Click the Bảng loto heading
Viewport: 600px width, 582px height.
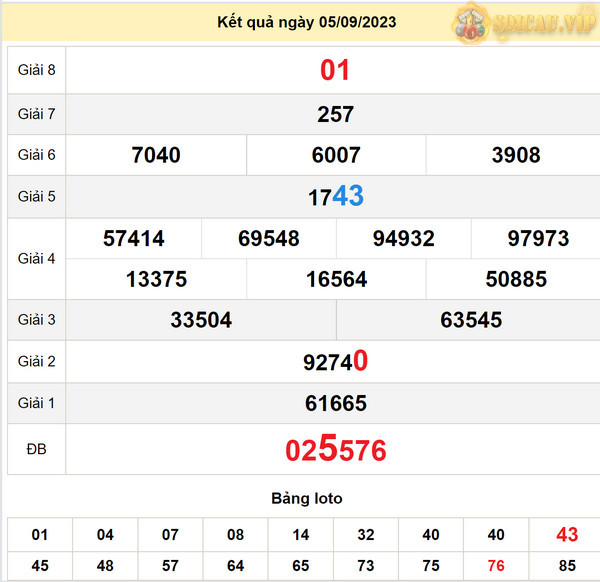306,498
